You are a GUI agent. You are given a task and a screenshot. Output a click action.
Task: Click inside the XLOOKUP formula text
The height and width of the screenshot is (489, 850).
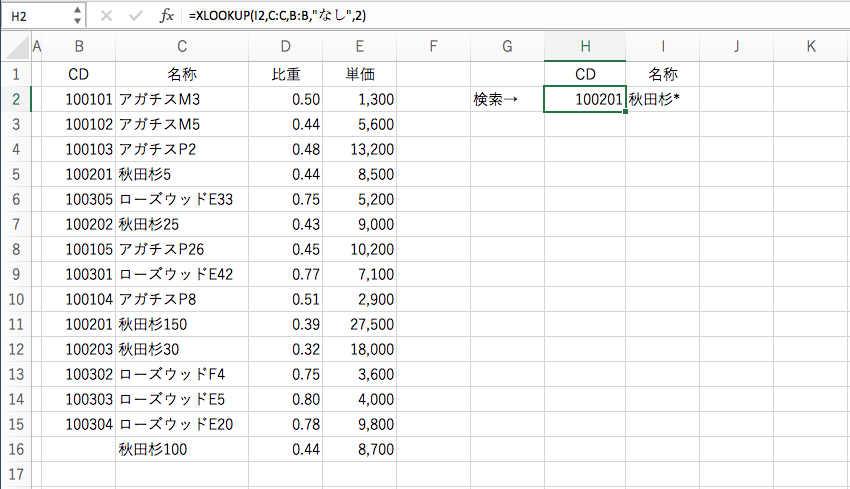(x=277, y=16)
